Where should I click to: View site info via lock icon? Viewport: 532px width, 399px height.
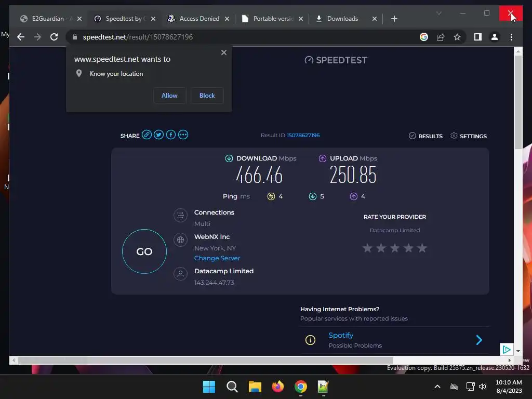(75, 37)
